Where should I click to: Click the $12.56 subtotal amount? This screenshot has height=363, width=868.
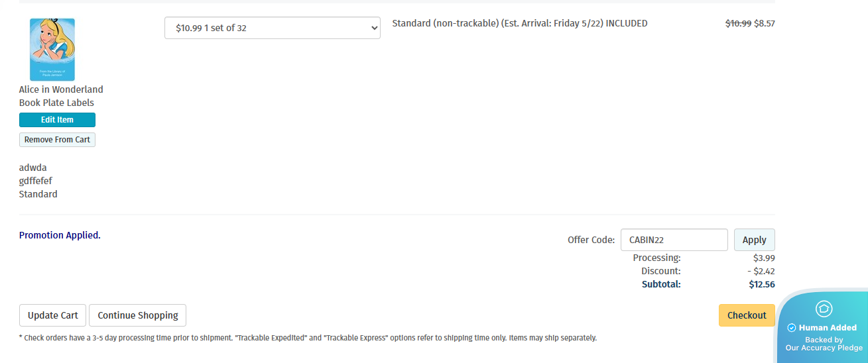coord(762,284)
